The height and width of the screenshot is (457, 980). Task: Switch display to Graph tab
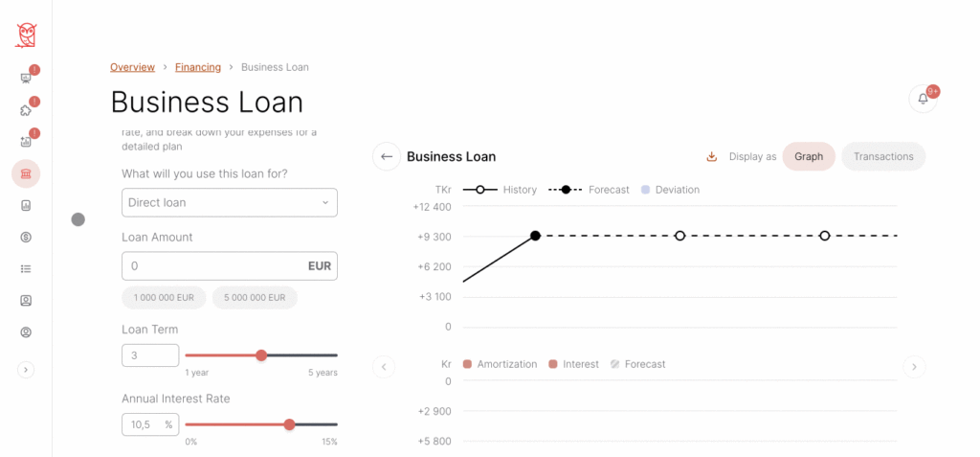point(809,156)
